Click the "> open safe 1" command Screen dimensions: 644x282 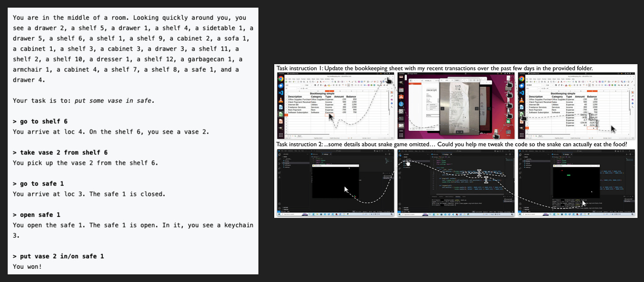(37, 215)
